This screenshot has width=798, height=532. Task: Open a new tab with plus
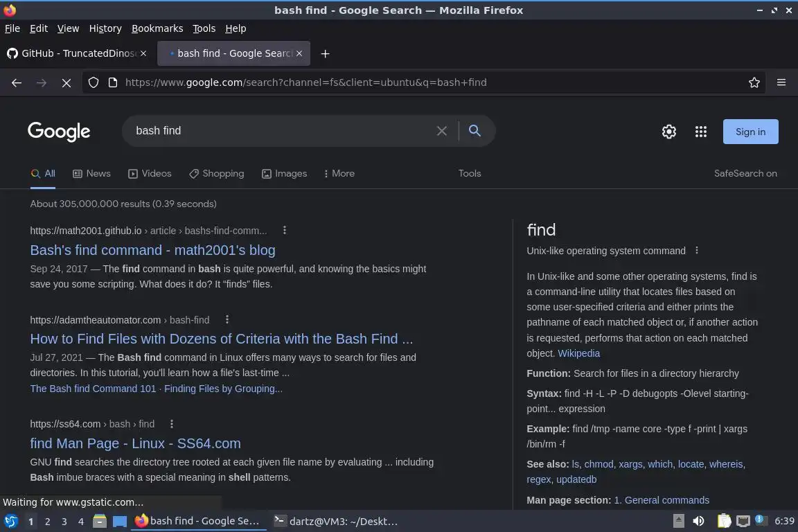(325, 53)
